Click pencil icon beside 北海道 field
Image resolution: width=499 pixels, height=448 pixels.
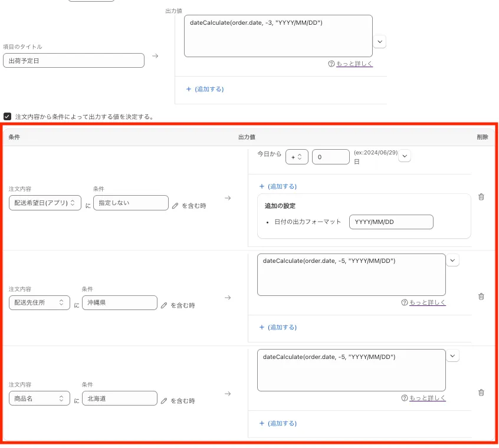(x=164, y=401)
